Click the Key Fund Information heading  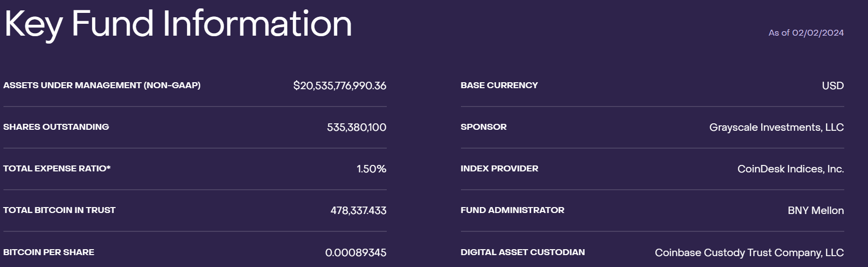[x=178, y=24]
